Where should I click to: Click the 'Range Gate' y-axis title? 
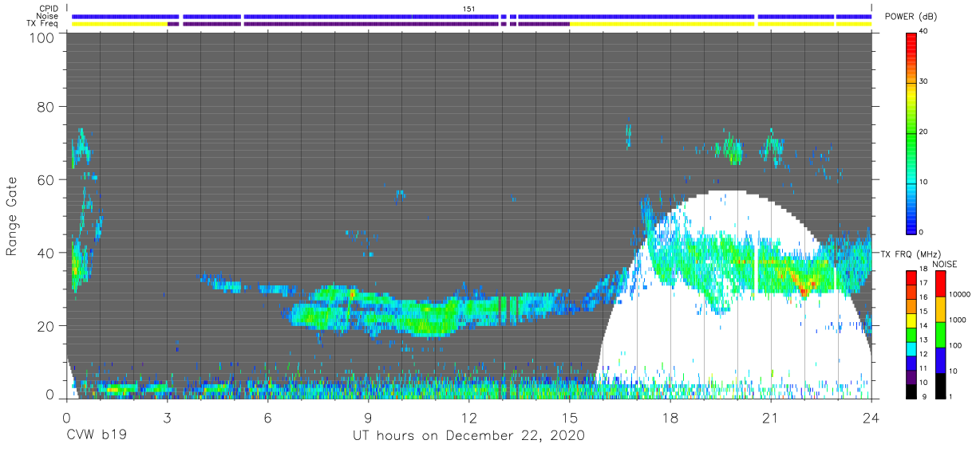(x=13, y=215)
